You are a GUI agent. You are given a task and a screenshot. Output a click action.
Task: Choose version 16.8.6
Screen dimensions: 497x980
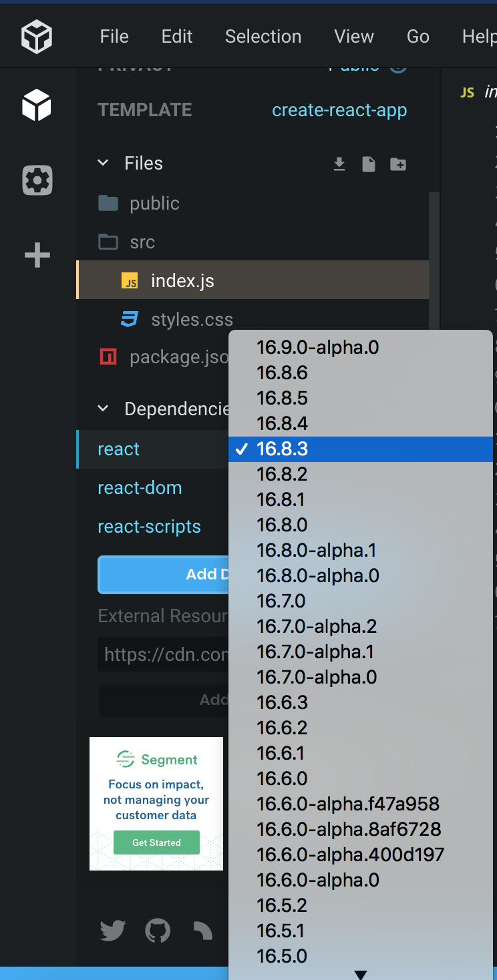[x=361, y=373]
